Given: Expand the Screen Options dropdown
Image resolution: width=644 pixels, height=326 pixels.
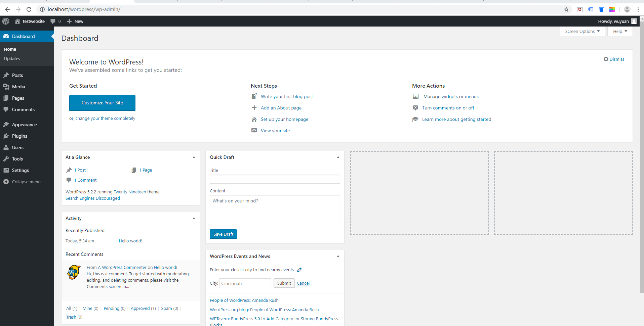Looking at the screenshot, I should point(582,31).
